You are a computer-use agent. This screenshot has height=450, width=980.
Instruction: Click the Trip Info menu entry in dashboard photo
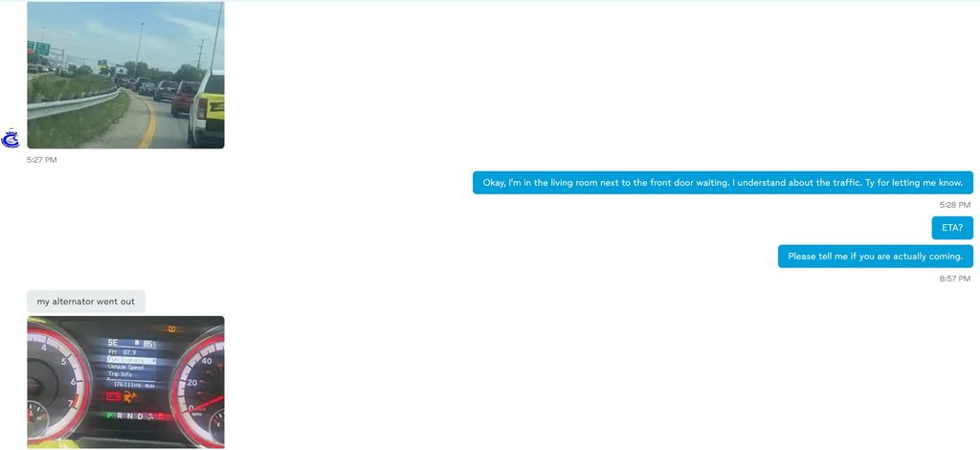[x=121, y=374]
